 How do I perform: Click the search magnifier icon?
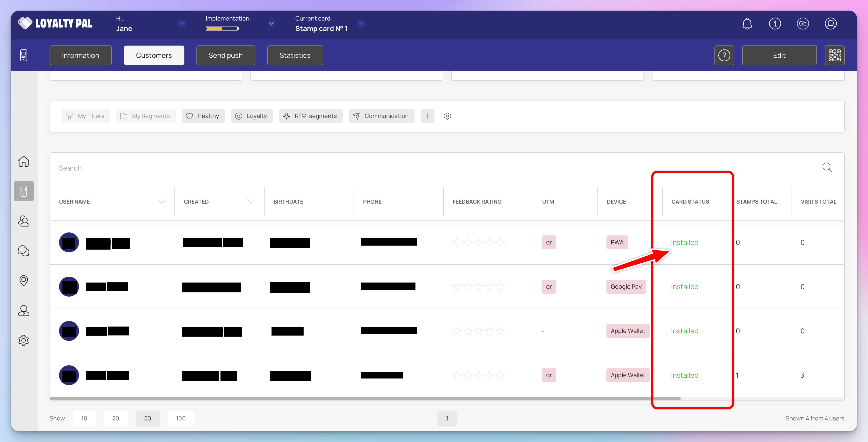(827, 167)
